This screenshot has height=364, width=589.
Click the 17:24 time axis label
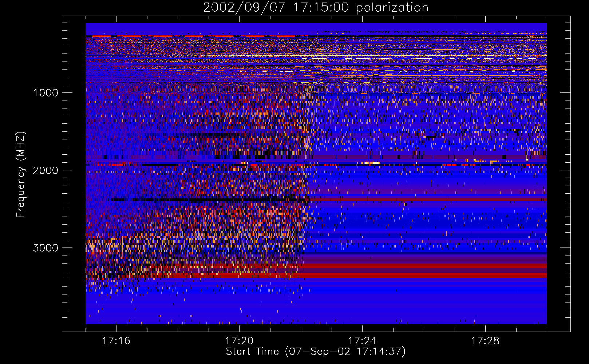click(362, 341)
